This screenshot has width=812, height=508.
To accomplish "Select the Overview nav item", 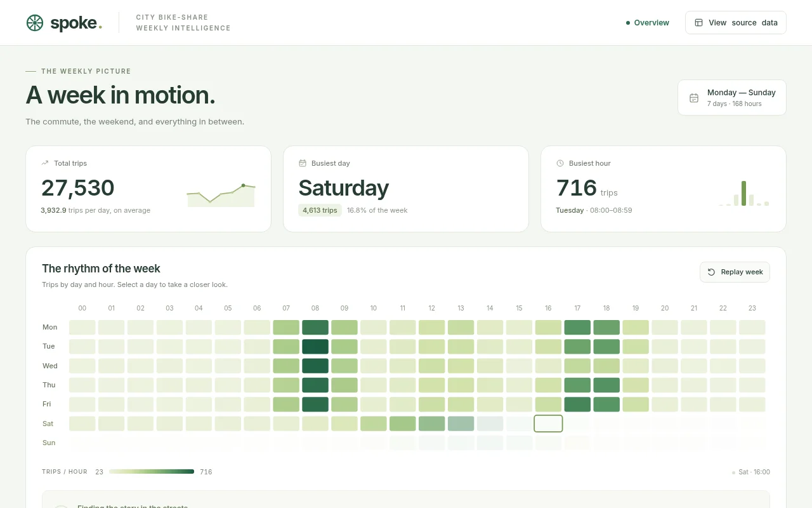I will click(647, 22).
